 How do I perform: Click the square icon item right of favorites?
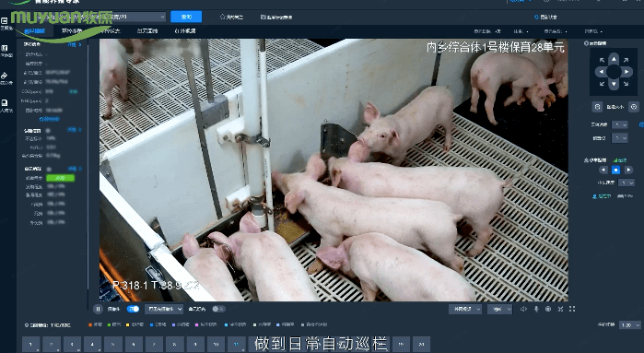276,18
